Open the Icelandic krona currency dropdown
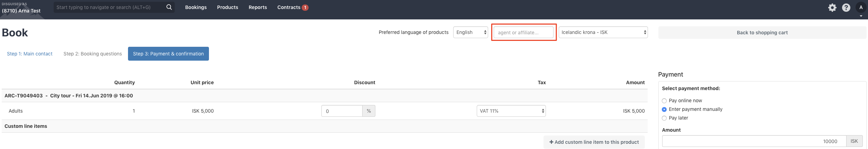 coord(603,32)
